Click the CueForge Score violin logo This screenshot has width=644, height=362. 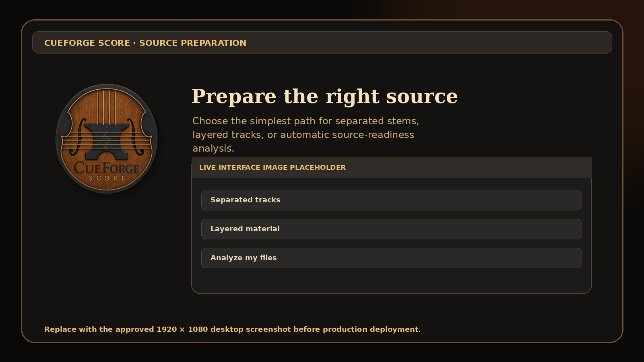click(x=107, y=139)
